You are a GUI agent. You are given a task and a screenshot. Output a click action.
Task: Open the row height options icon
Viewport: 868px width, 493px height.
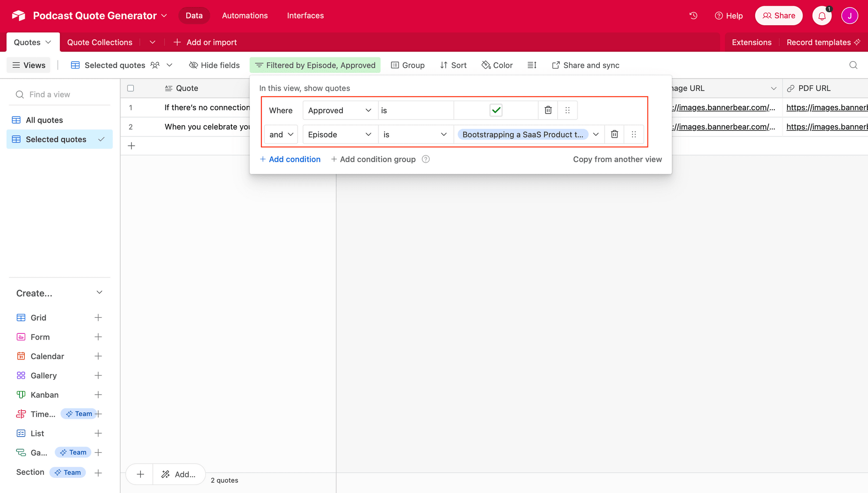532,65
